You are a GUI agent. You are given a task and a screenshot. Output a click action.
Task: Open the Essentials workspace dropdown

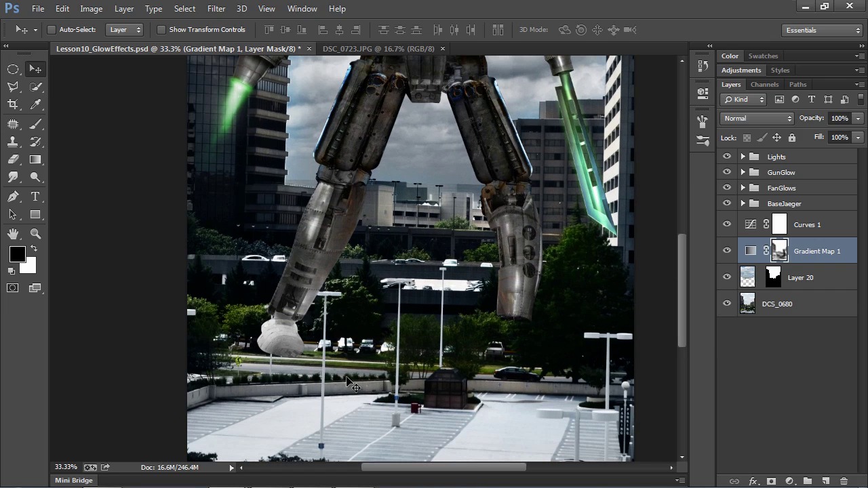(x=821, y=30)
